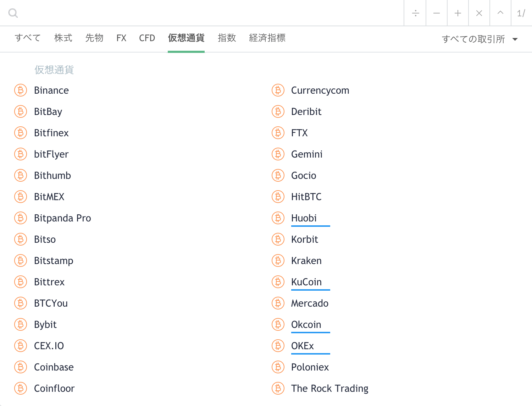The height and width of the screenshot is (406, 532).
Task: Select the 経済指標 tab
Action: (267, 38)
